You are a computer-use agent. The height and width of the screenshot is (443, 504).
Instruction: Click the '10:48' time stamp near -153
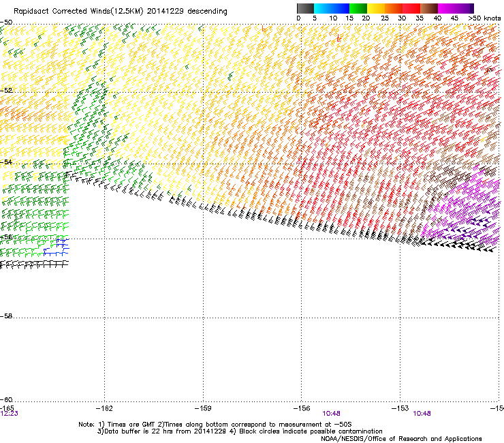point(422,414)
